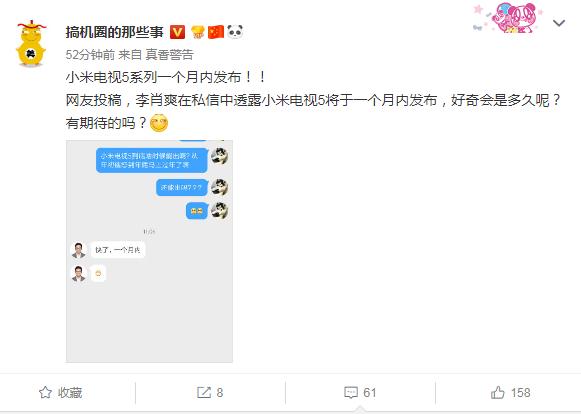Click the China flag badge icon
The image size is (581, 414).
[216, 32]
